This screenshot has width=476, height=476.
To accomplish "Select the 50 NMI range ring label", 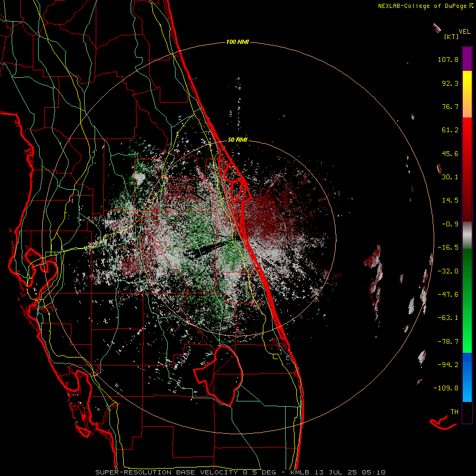I will [237, 140].
